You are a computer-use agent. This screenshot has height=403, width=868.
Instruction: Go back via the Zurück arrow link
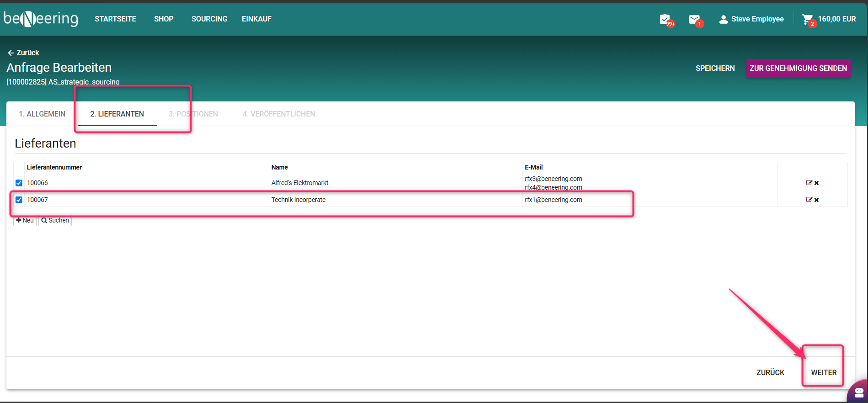23,53
